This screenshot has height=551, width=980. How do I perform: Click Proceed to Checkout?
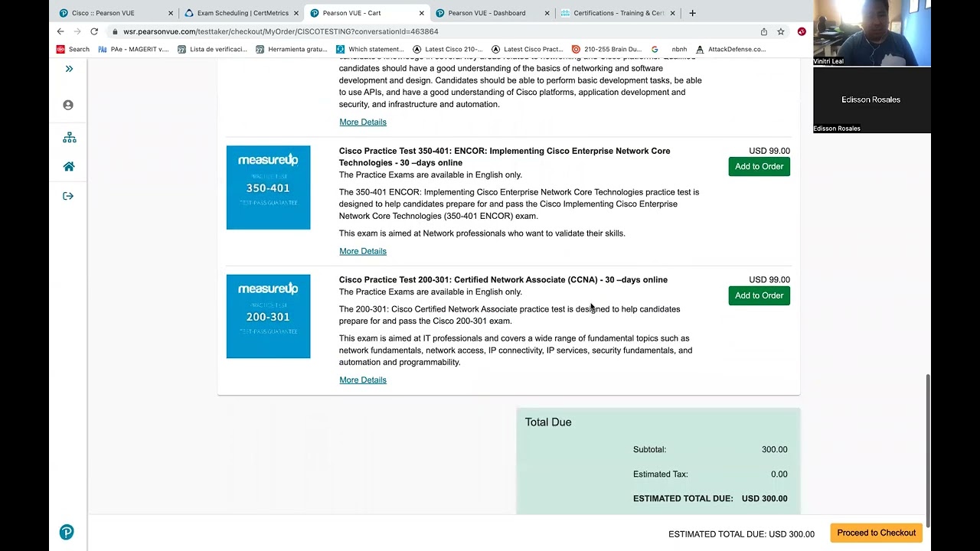tap(877, 533)
